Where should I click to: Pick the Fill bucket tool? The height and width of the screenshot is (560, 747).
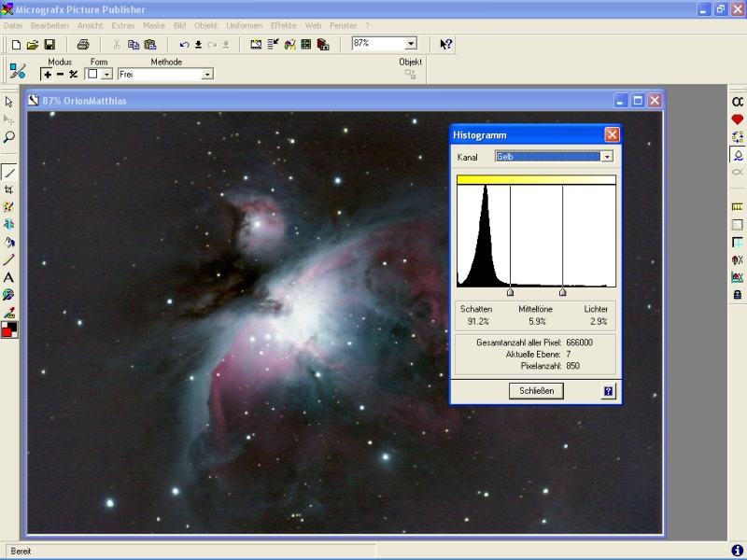click(9, 242)
